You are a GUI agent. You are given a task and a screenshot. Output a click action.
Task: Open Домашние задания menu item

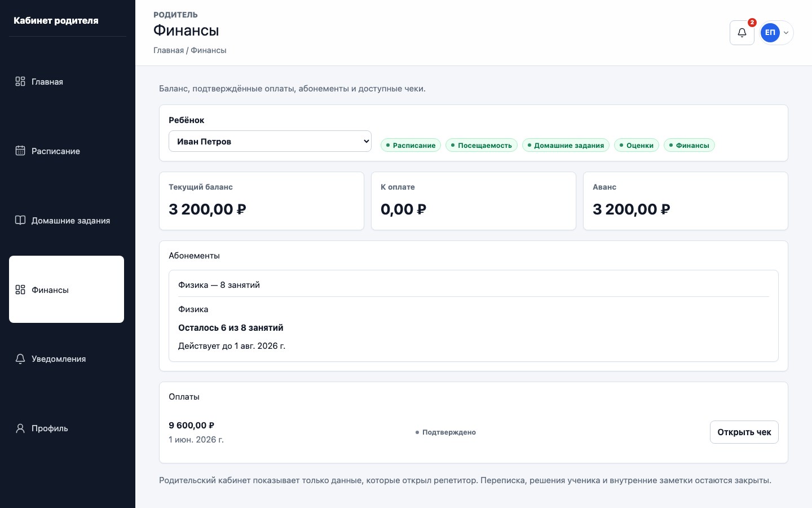coord(67,221)
